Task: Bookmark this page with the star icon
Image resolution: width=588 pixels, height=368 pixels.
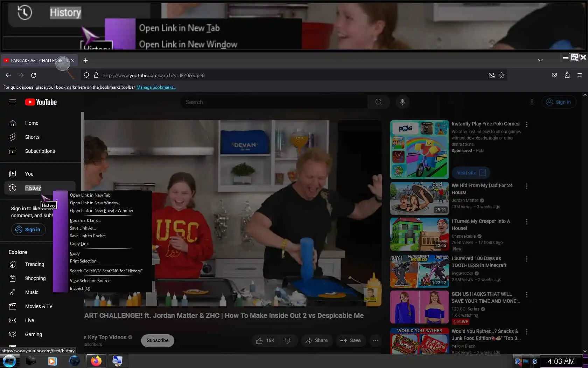Action: 502,75
